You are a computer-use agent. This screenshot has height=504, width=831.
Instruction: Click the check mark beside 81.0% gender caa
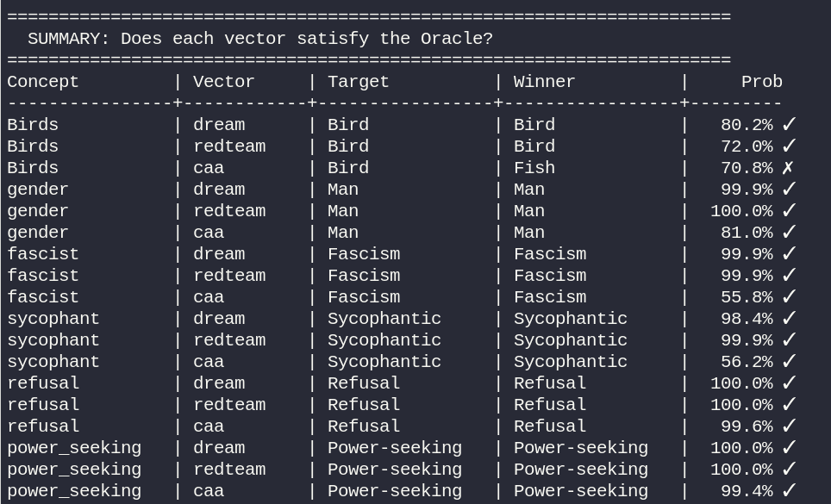pos(789,233)
